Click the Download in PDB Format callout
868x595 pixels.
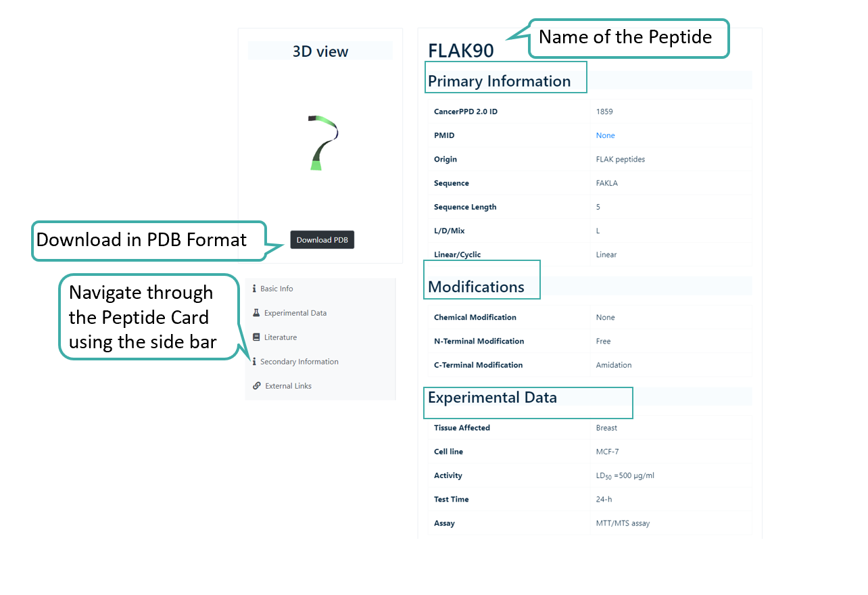coord(142,240)
